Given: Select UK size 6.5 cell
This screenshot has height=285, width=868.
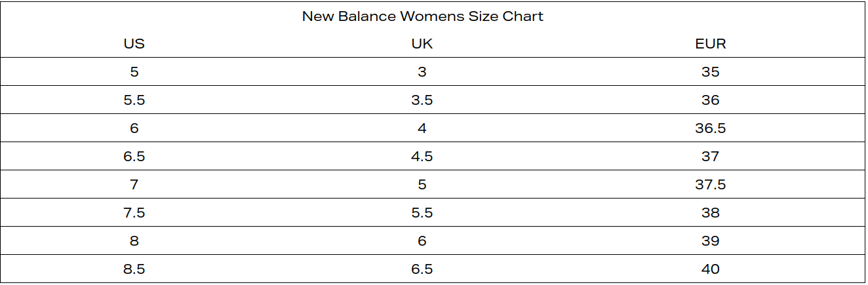Looking at the screenshot, I should [x=422, y=269].
